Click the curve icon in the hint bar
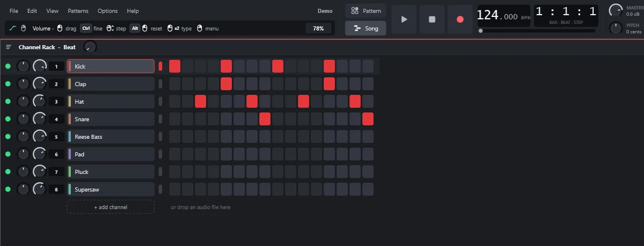Viewport: 644px width, 246px height. click(13, 28)
